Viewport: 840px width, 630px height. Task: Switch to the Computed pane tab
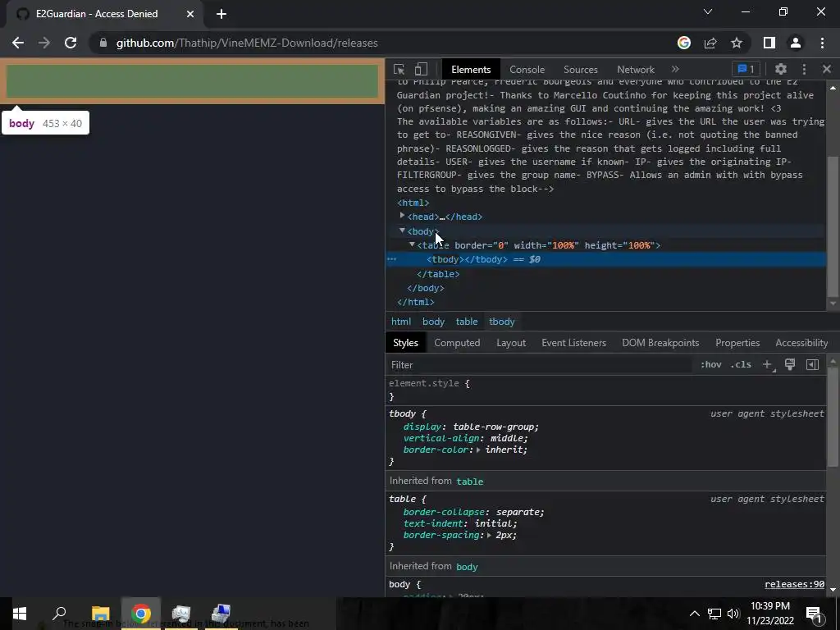tap(457, 343)
